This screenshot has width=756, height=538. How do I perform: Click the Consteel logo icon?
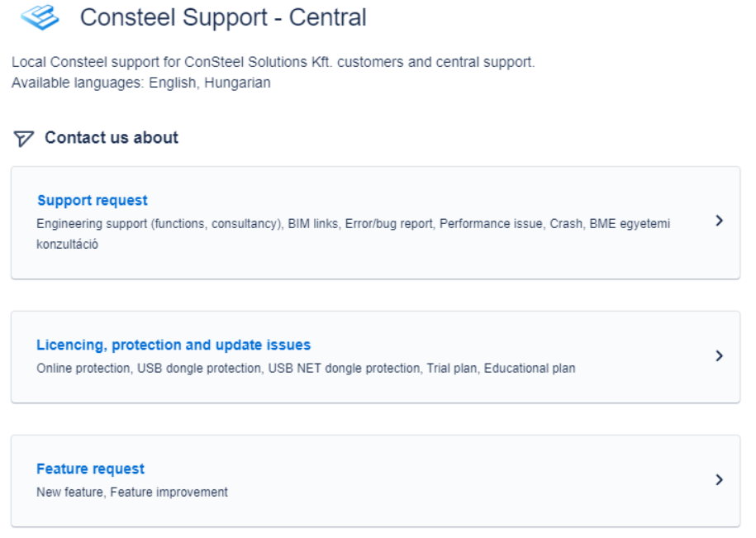40,17
